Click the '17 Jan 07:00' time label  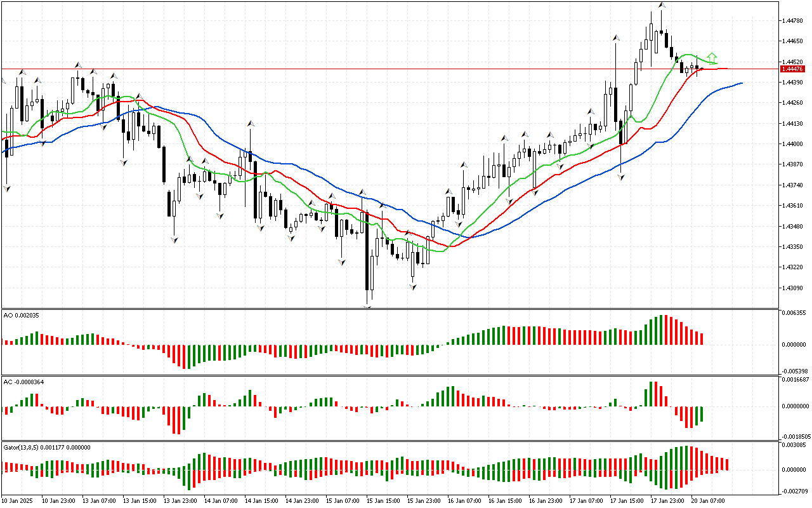click(586, 501)
